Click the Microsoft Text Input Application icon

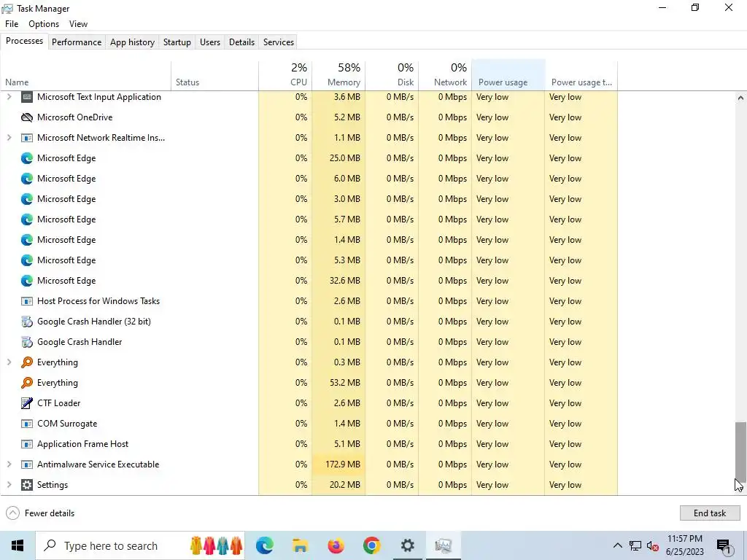(x=27, y=97)
